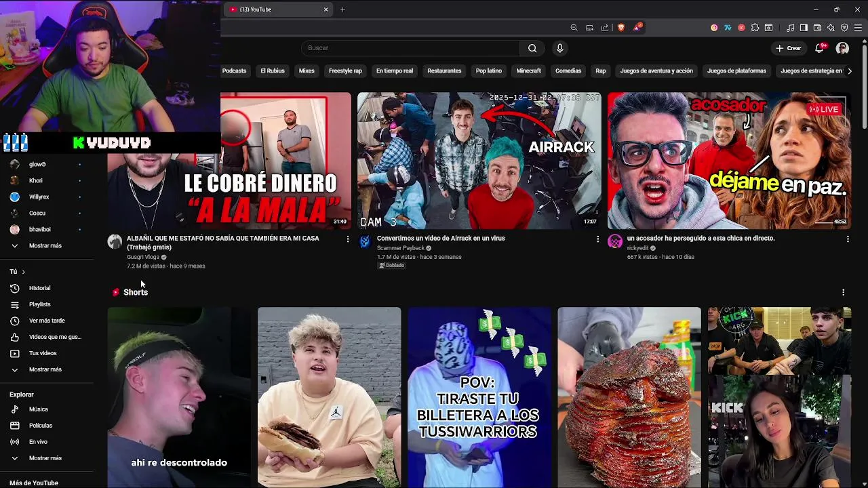Open options for Airrack virus video
This screenshot has width=868, height=488.
click(597, 239)
